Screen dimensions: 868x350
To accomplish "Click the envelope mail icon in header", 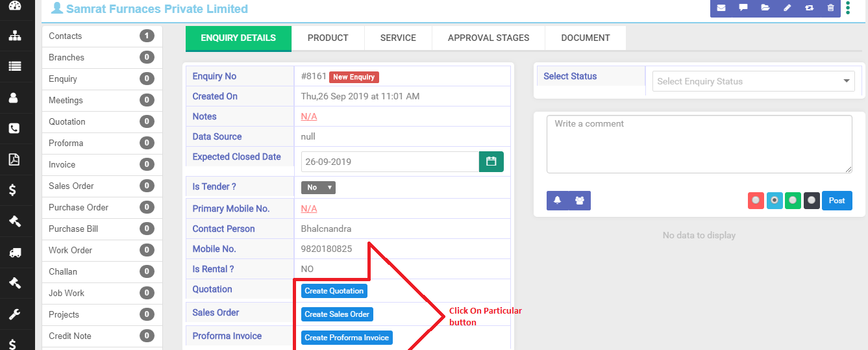I will point(721,8).
